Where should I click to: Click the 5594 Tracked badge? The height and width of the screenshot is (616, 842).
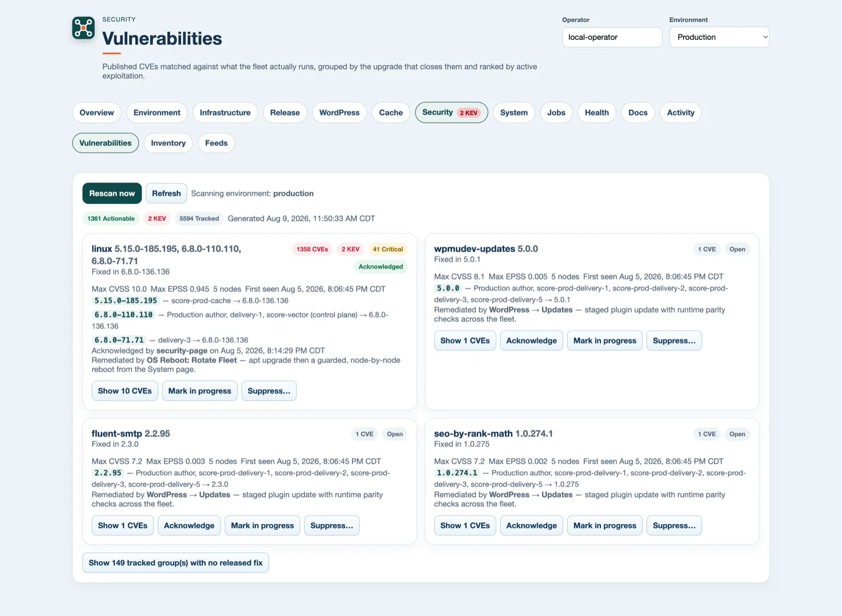[199, 219]
